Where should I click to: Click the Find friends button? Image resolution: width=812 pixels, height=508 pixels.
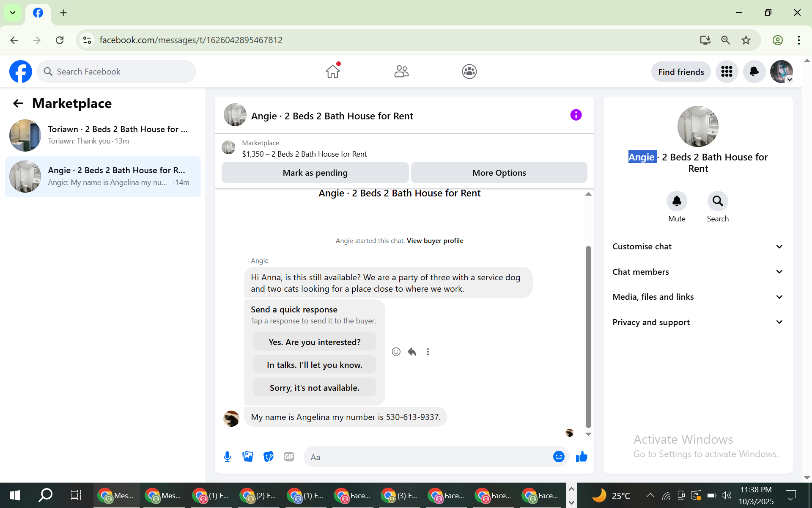pyautogui.click(x=681, y=72)
